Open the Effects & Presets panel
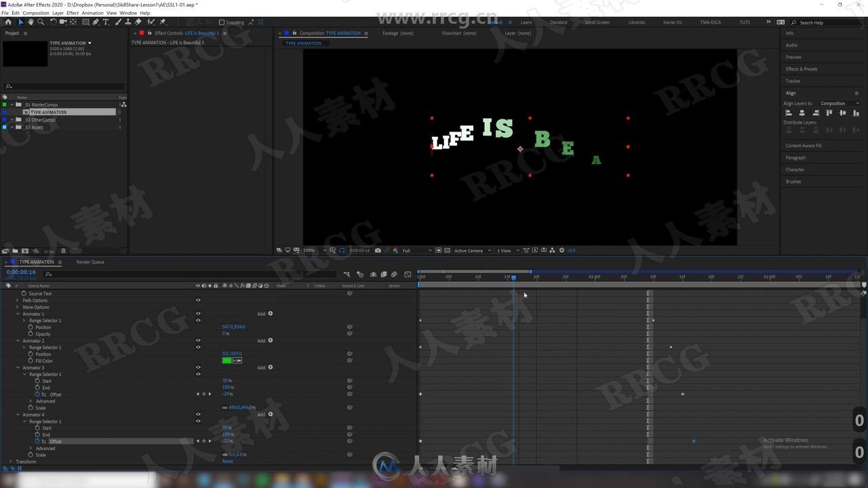The height and width of the screenshot is (488, 868). 802,69
